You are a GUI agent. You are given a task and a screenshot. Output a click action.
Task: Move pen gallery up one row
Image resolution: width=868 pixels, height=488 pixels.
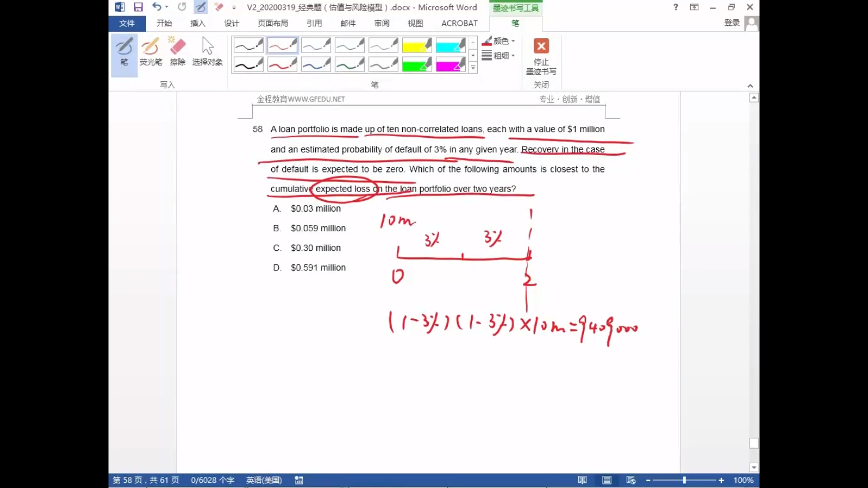click(x=473, y=43)
